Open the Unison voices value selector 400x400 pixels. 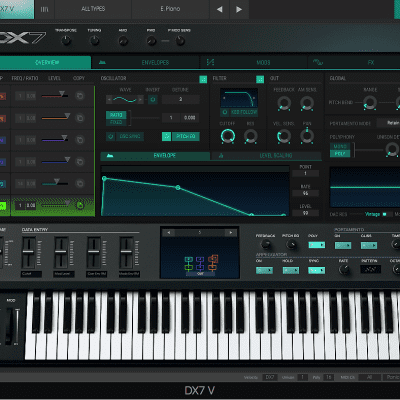tap(302, 377)
